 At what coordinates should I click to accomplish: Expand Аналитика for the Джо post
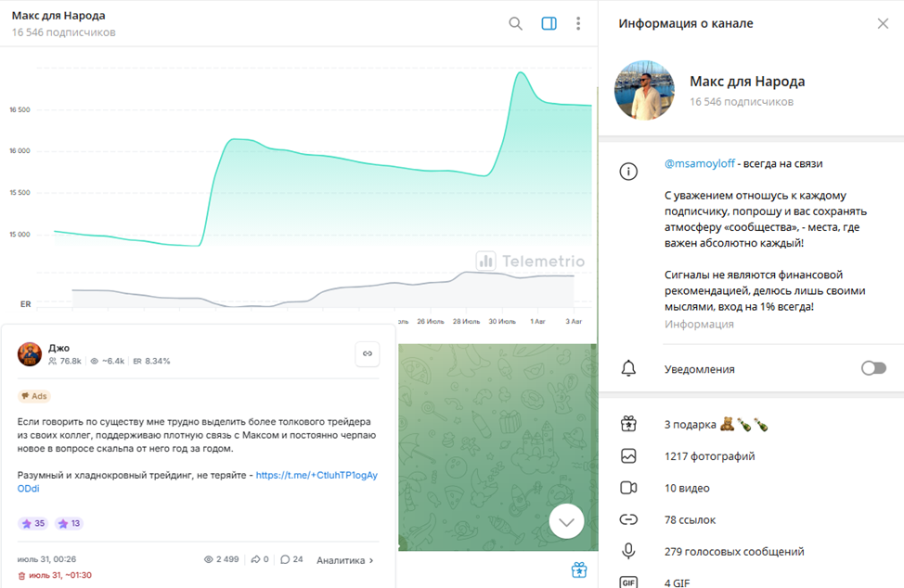click(344, 560)
